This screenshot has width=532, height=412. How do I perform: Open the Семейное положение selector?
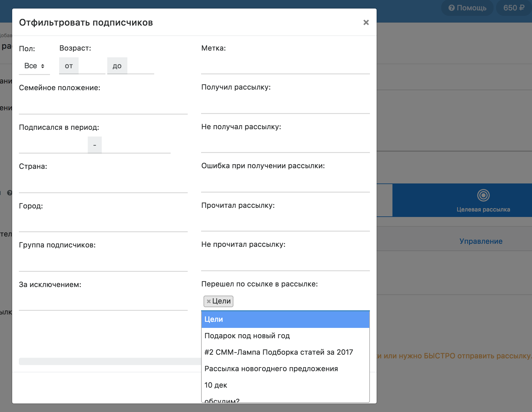coord(103,105)
